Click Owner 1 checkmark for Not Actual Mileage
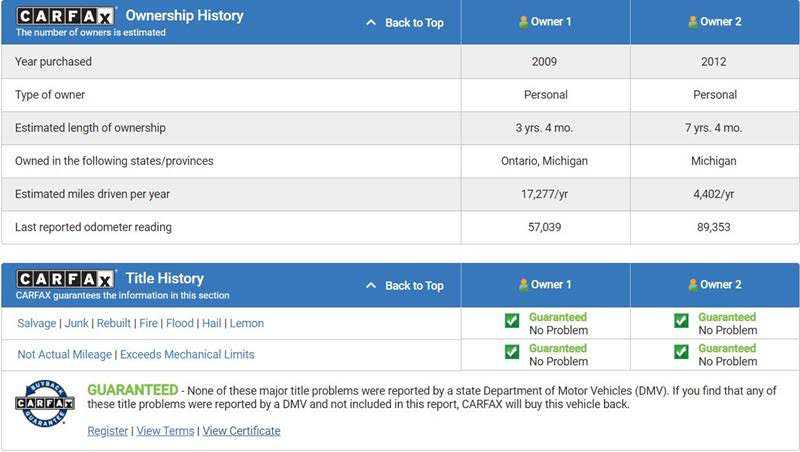Image resolution: width=800 pixels, height=452 pixels. click(x=512, y=352)
